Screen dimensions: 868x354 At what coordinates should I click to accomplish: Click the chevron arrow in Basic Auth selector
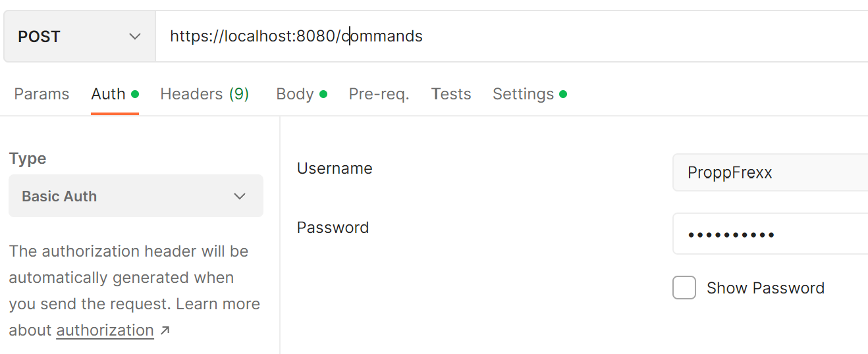(x=240, y=196)
